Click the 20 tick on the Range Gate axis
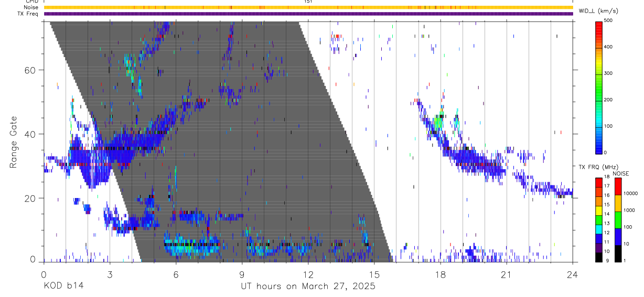Viewport: 644px width, 297px height. tap(31, 198)
